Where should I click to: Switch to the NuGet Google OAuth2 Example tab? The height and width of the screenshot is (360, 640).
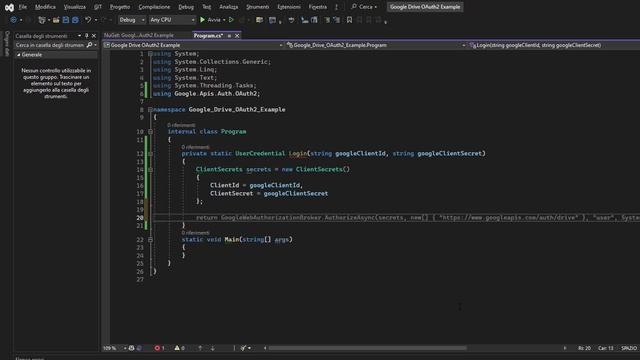[x=139, y=36]
